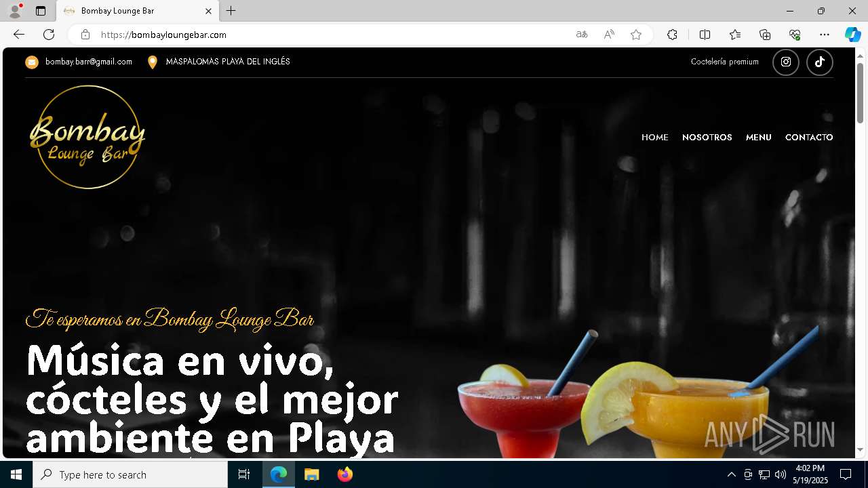The width and height of the screenshot is (868, 488).
Task: Open the volume control tray icon
Action: (x=781, y=474)
